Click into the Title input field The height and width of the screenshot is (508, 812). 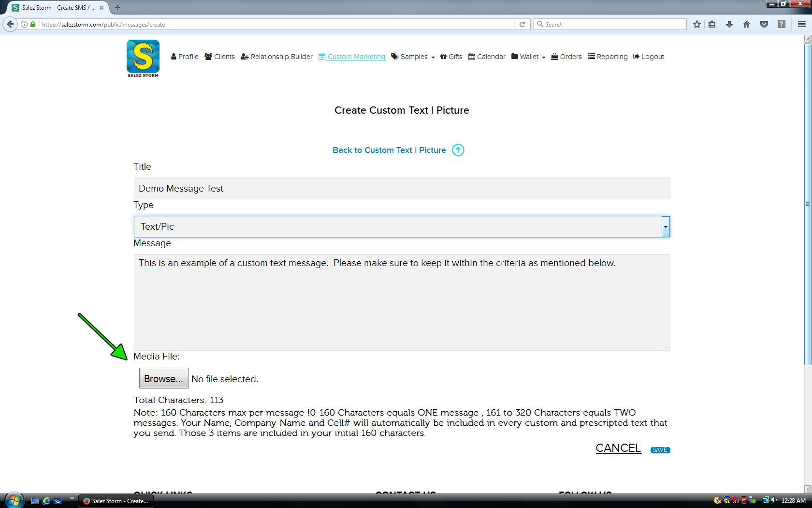[x=401, y=188]
